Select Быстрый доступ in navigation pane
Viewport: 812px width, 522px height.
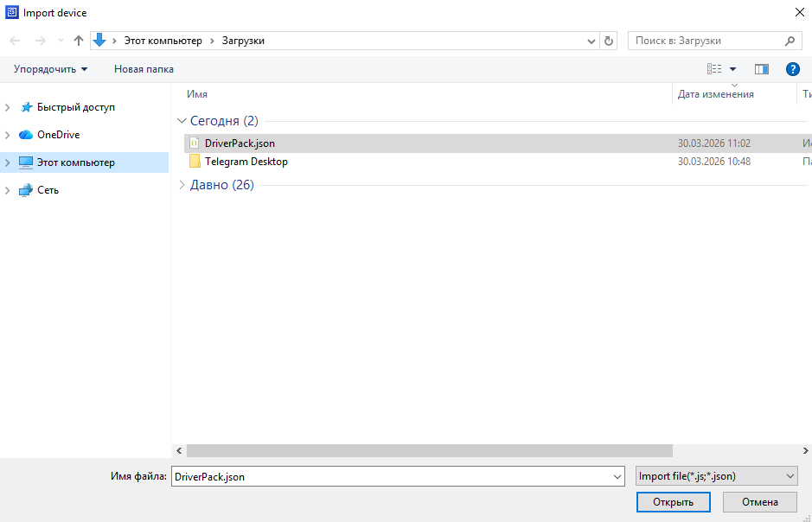(x=76, y=107)
